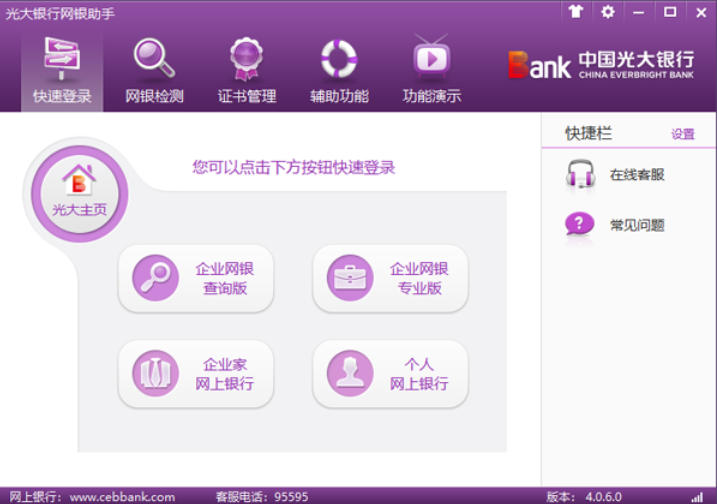Image resolution: width=717 pixels, height=504 pixels.
Task: Switch to the 网银检测 tab
Action: coord(155,72)
